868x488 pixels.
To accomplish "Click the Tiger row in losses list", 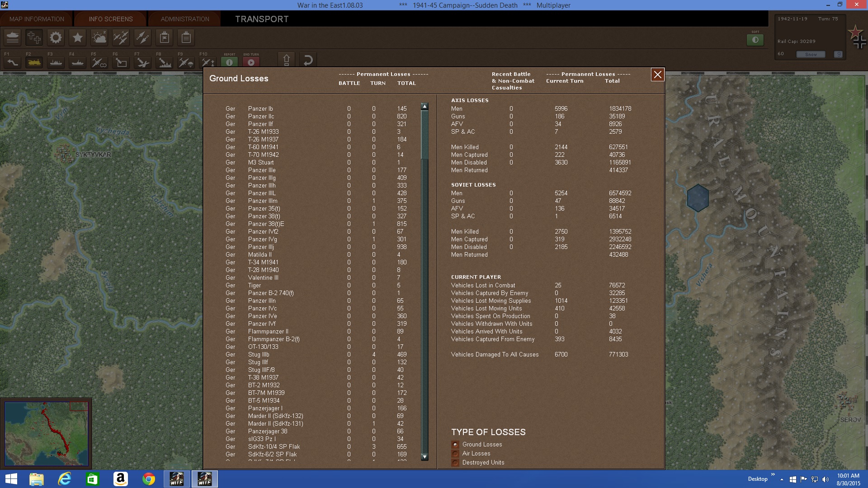I will [316, 285].
